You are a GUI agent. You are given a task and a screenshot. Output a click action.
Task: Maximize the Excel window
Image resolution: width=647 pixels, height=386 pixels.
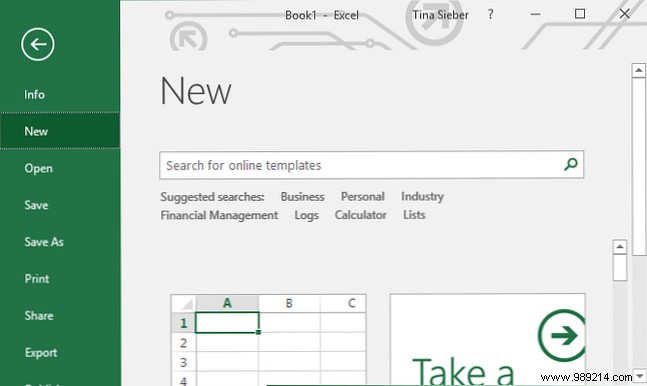click(580, 14)
